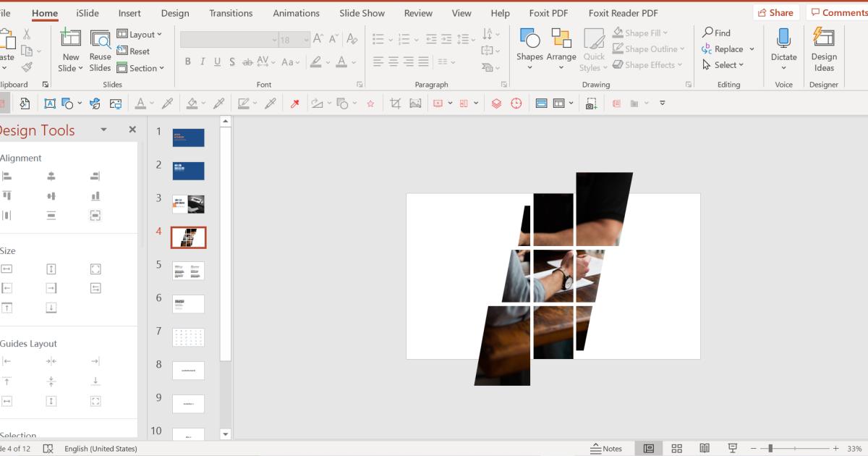Open the Animations ribbon tab
The width and height of the screenshot is (868, 456).
(x=296, y=13)
